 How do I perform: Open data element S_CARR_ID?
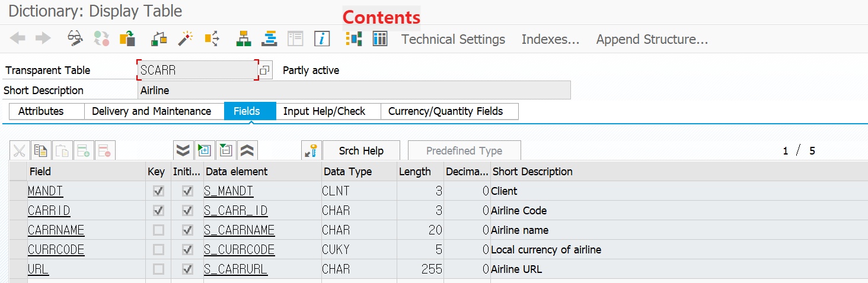tap(235, 211)
